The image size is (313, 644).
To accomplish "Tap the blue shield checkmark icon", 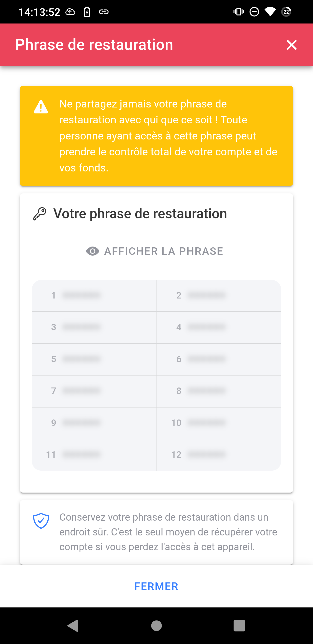I will click(41, 521).
